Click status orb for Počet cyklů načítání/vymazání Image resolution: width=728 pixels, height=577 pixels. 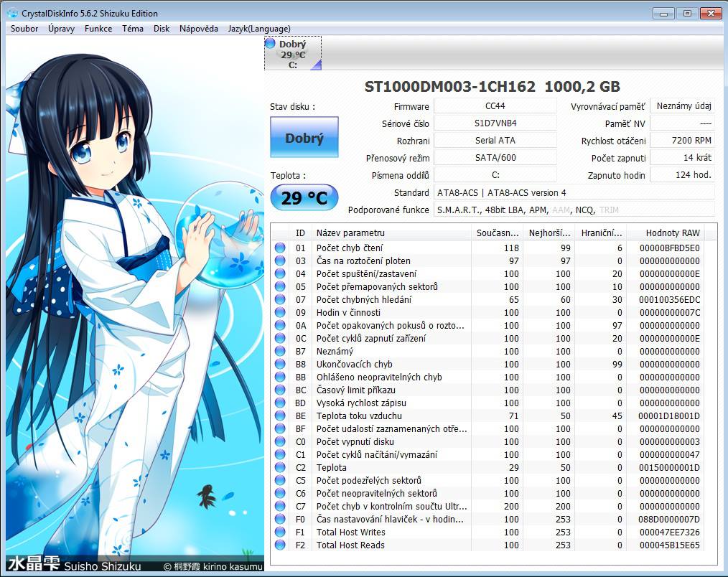pos(280,454)
